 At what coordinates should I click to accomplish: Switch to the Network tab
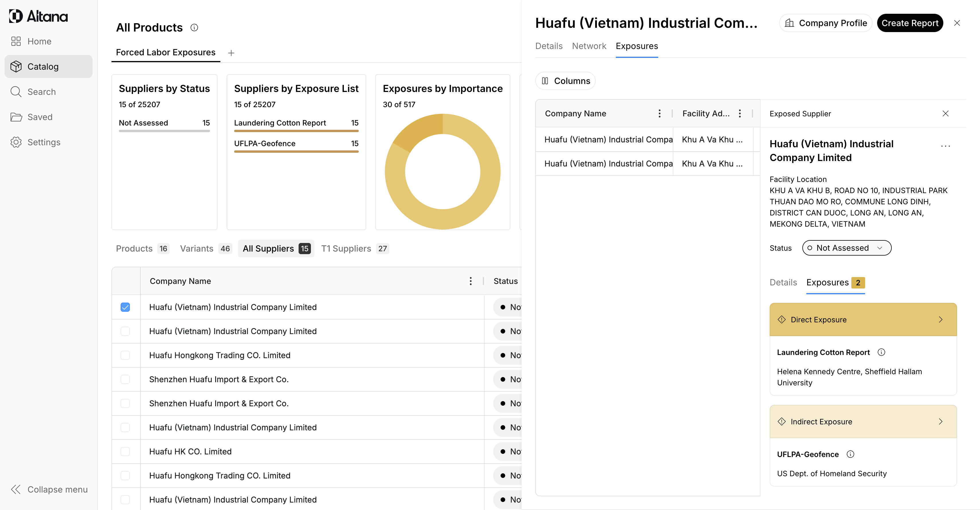[589, 46]
